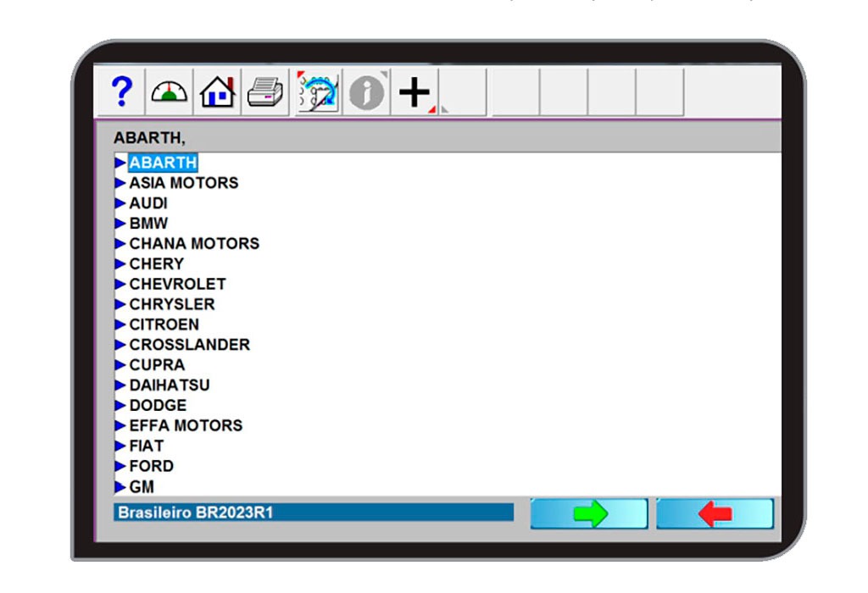This screenshot has width=868, height=593.
Task: Select FIAT from the manufacturer list
Action: [x=146, y=446]
